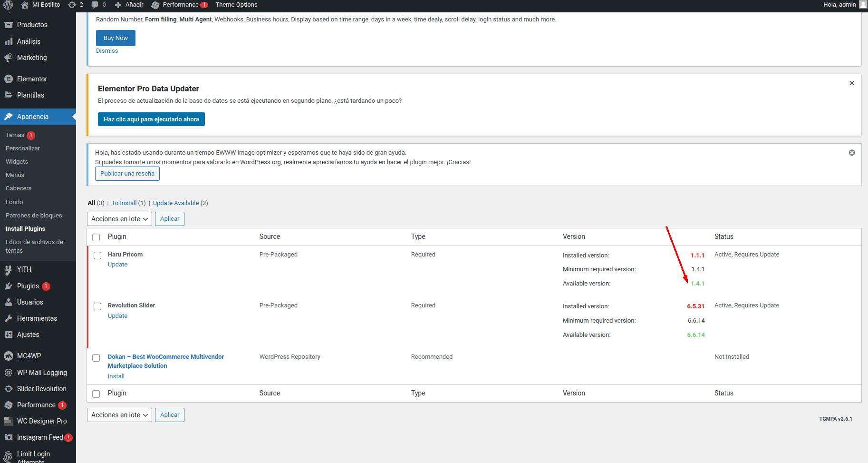Open Theme Options in the admin bar

point(236,5)
